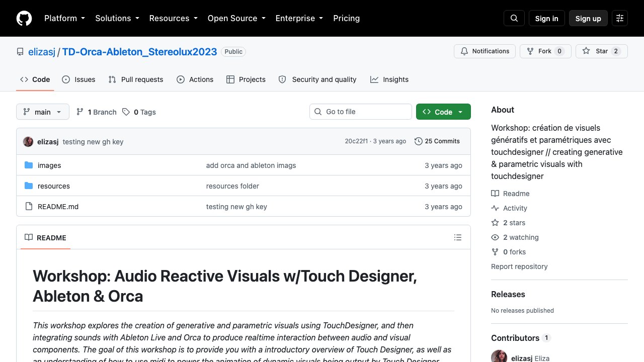Fork this repository

coord(545,51)
